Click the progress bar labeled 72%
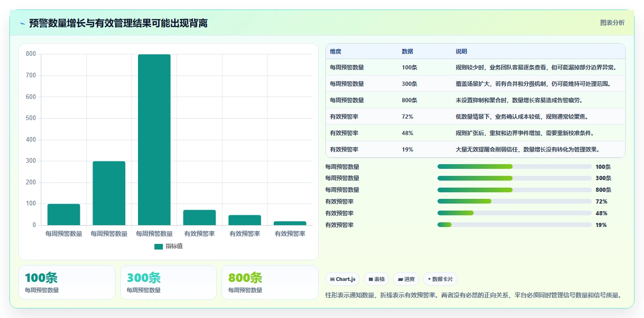This screenshot has height=318, width=644. click(514, 201)
